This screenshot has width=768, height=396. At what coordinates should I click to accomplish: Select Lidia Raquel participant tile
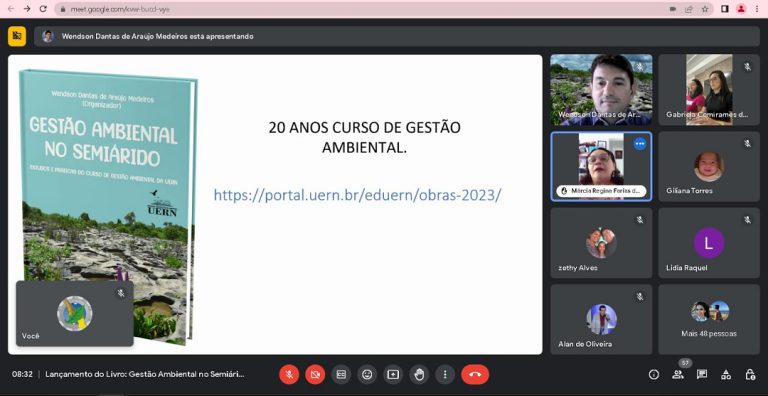point(709,243)
